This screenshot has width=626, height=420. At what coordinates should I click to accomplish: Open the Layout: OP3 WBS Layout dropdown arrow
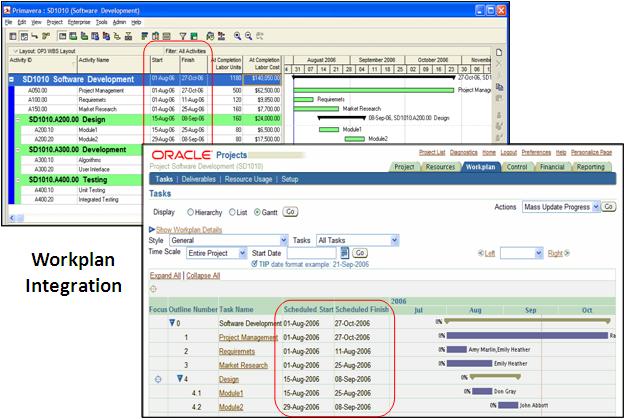(16, 51)
